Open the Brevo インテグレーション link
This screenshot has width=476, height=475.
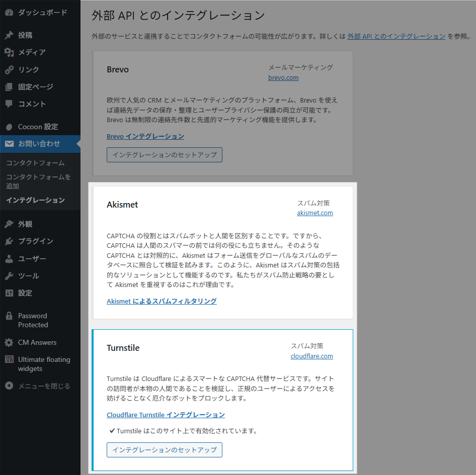145,137
